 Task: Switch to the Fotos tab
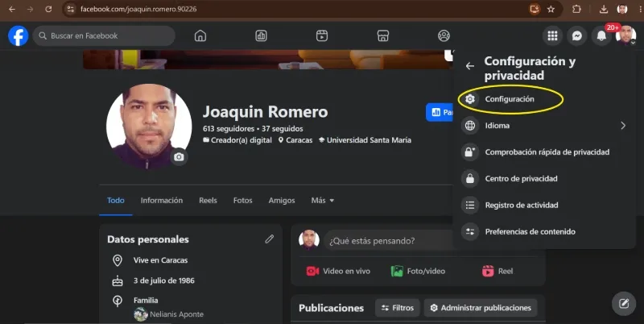(x=243, y=201)
